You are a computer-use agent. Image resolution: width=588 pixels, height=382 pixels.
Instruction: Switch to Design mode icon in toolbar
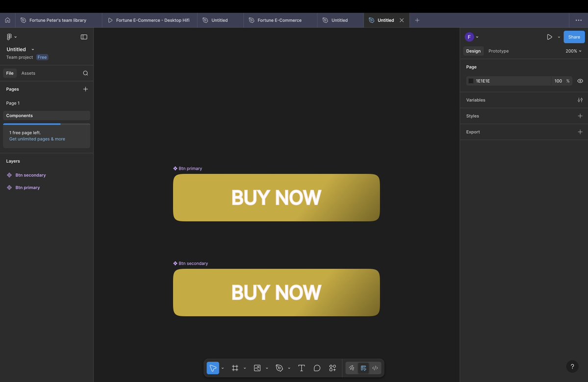pos(363,368)
